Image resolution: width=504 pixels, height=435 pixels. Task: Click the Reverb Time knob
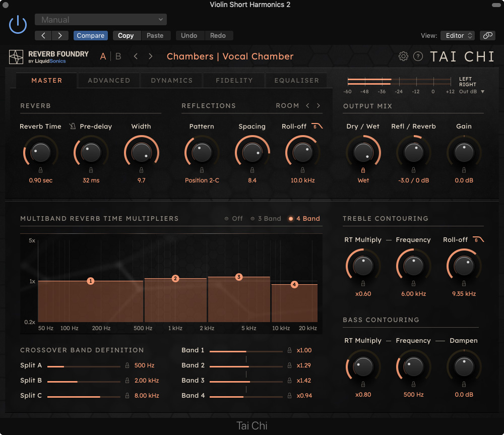[x=40, y=152]
